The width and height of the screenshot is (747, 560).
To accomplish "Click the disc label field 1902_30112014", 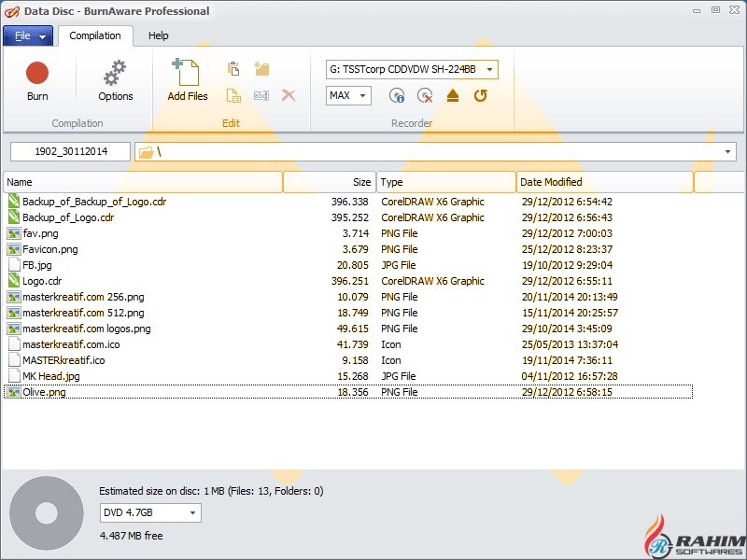I will tap(71, 152).
